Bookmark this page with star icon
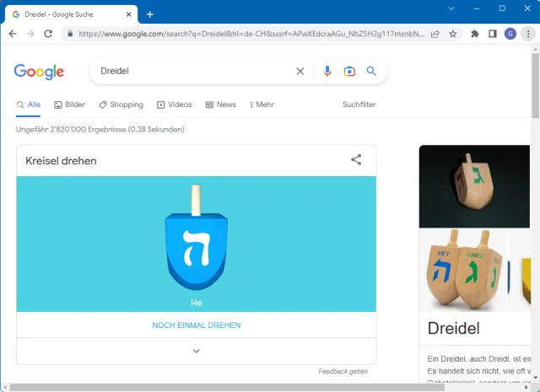 point(453,34)
